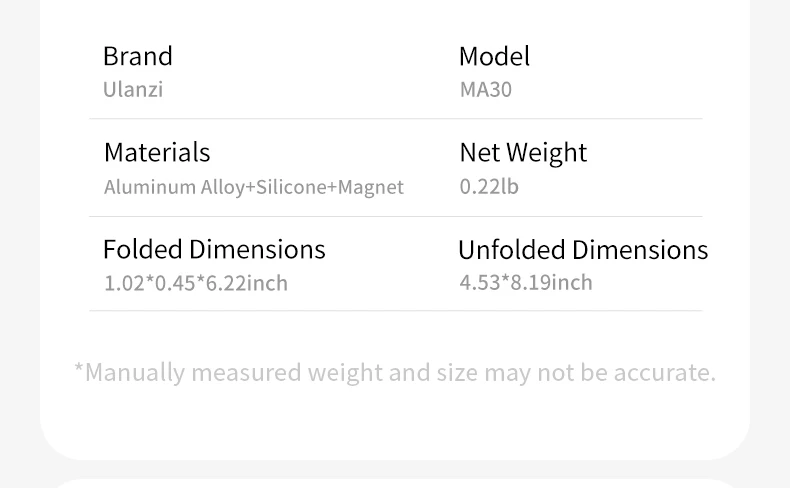The image size is (790, 488).
Task: Click the Brand label
Action: click(137, 56)
